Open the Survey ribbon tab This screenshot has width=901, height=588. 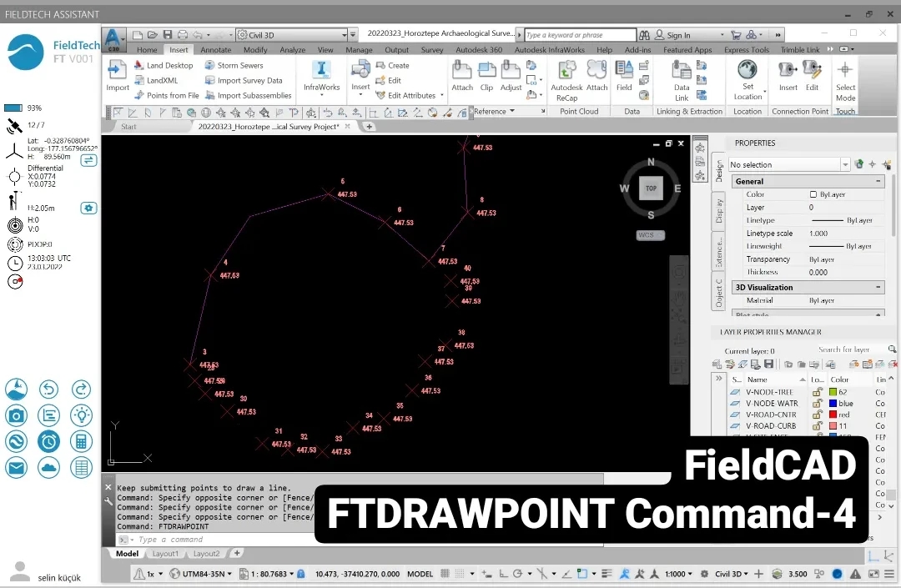(x=432, y=50)
